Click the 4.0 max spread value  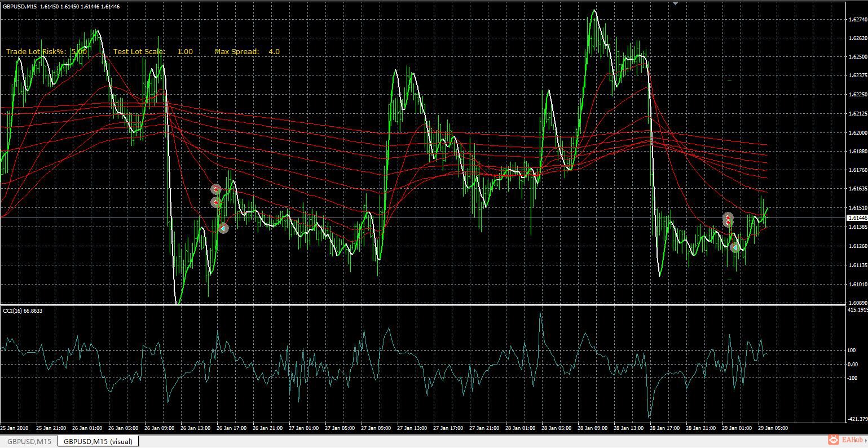point(274,51)
